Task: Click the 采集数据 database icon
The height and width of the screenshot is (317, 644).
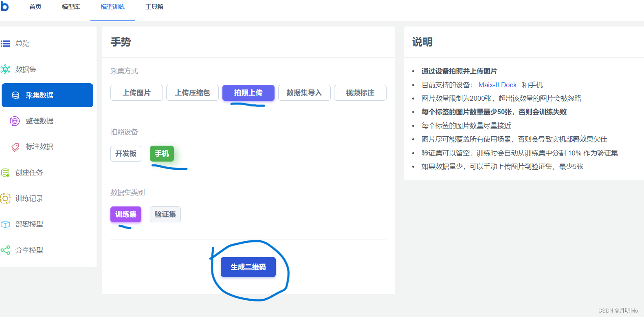Action: (x=16, y=95)
